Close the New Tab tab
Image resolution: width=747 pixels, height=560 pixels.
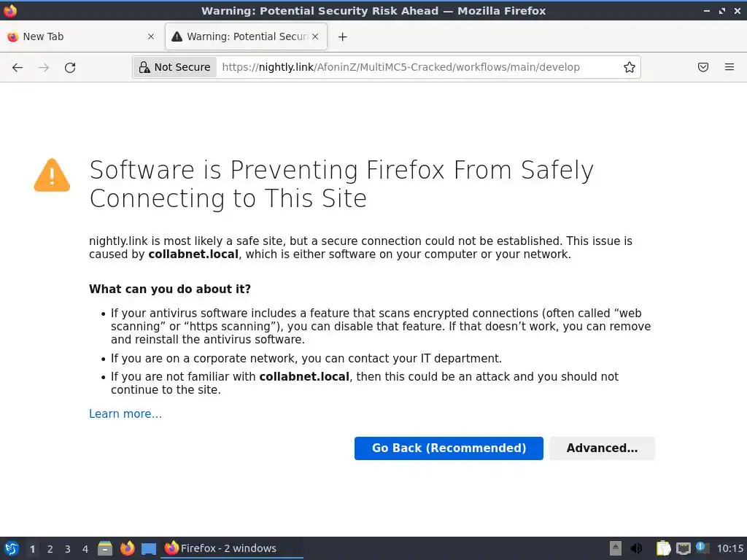tap(151, 36)
